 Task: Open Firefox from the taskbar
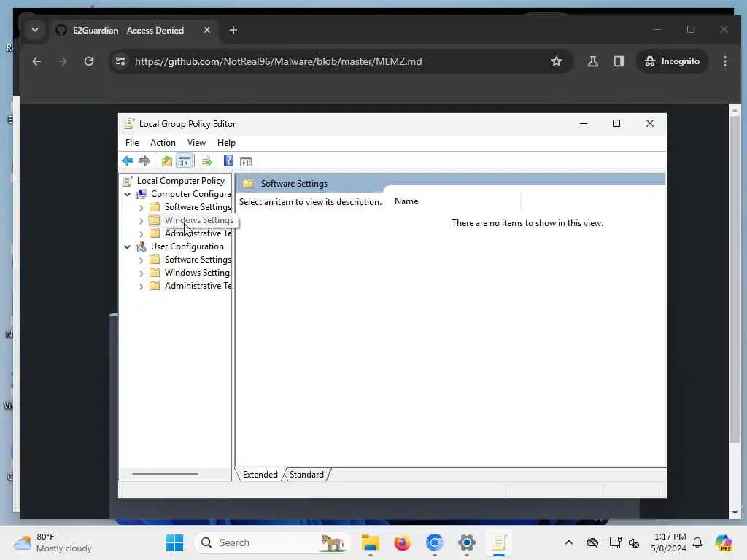(x=403, y=542)
